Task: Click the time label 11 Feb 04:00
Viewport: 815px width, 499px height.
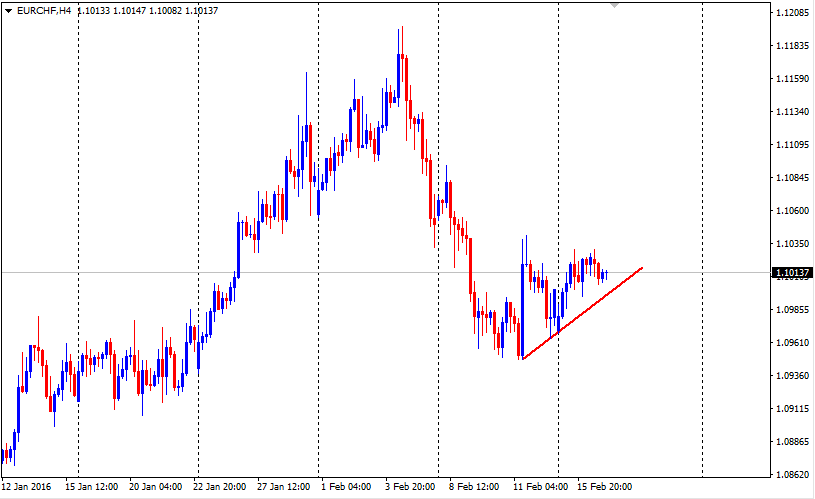Action: (540, 487)
